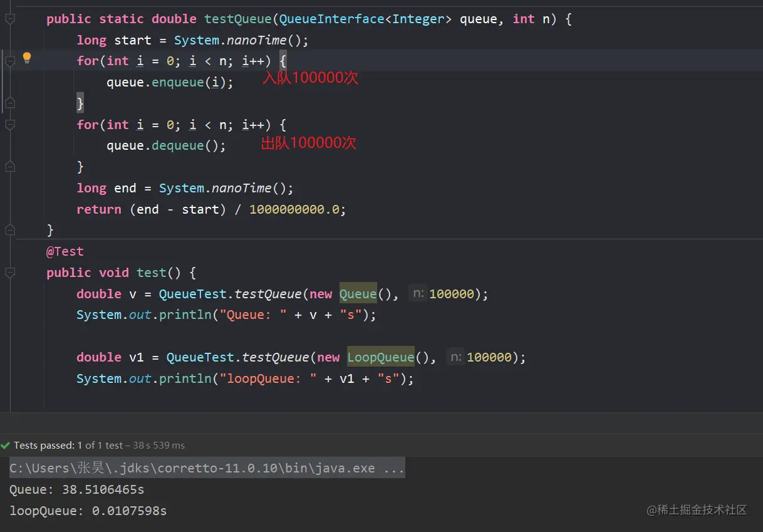Image resolution: width=763 pixels, height=532 pixels.
Task: Click the return keyword
Action: click(99, 209)
